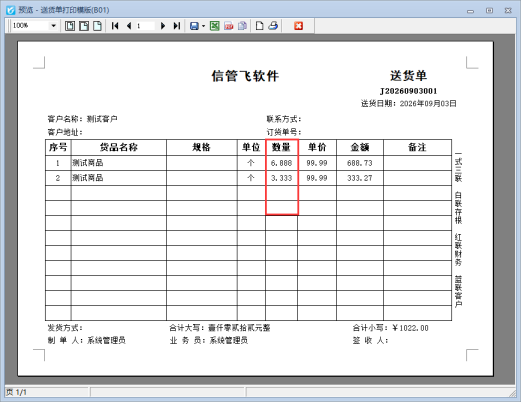Export the report to PDF
This screenshot has width=522, height=403.
[229, 26]
